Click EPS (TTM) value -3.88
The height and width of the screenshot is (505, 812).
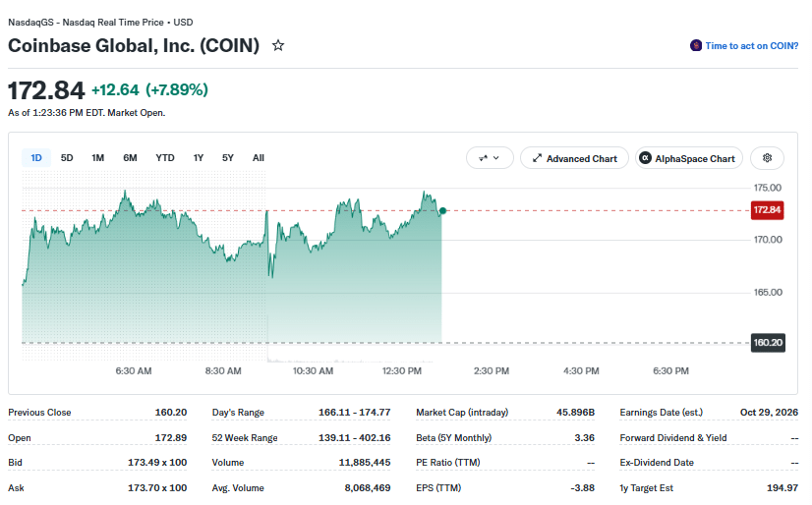582,488
